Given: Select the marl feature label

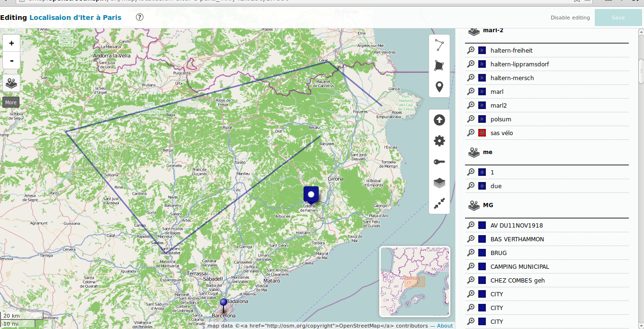Looking at the screenshot, I should (x=497, y=91).
